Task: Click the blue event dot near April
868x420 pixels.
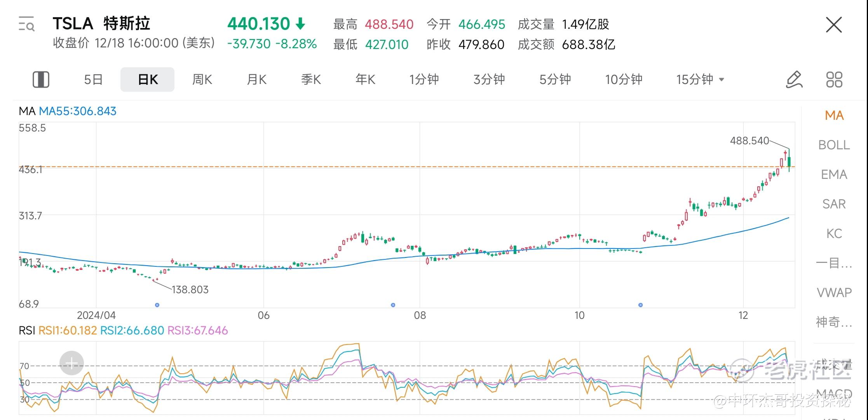Action: [x=157, y=305]
